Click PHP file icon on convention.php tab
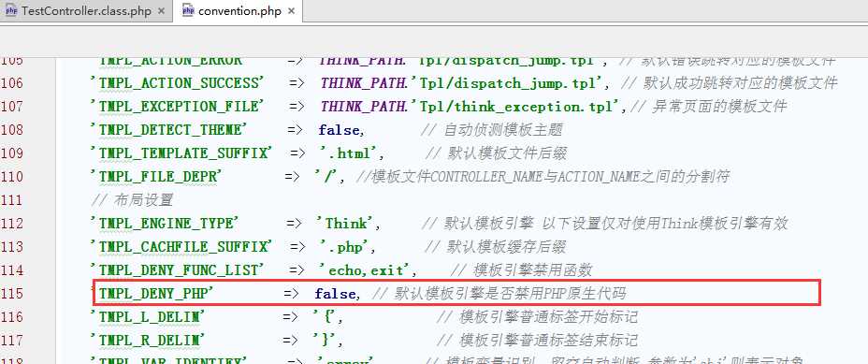Viewport: 868px width, 364px height. 188,10
